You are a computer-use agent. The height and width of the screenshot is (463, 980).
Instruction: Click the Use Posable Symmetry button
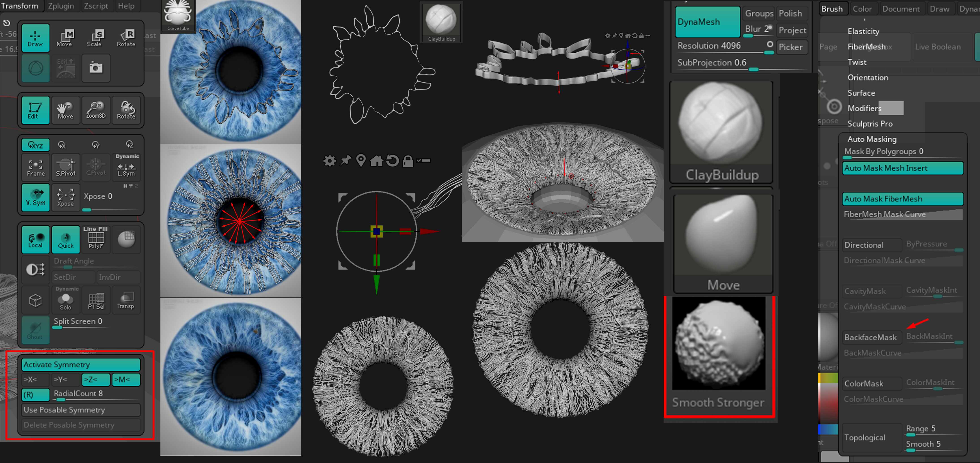[81, 409]
